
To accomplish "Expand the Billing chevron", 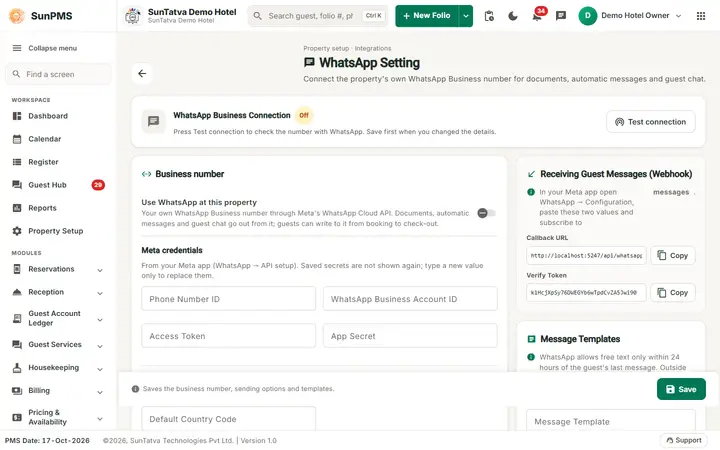I will coord(100,392).
